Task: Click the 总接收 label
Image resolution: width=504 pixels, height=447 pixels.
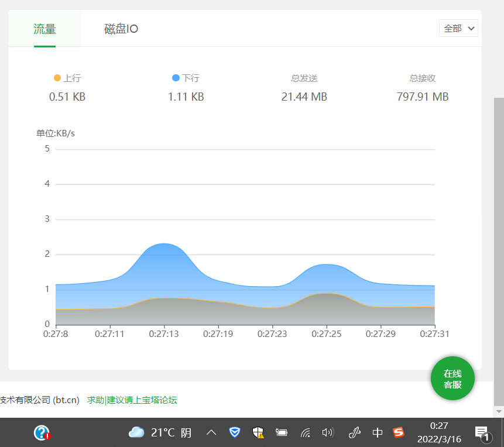Action: [x=423, y=78]
